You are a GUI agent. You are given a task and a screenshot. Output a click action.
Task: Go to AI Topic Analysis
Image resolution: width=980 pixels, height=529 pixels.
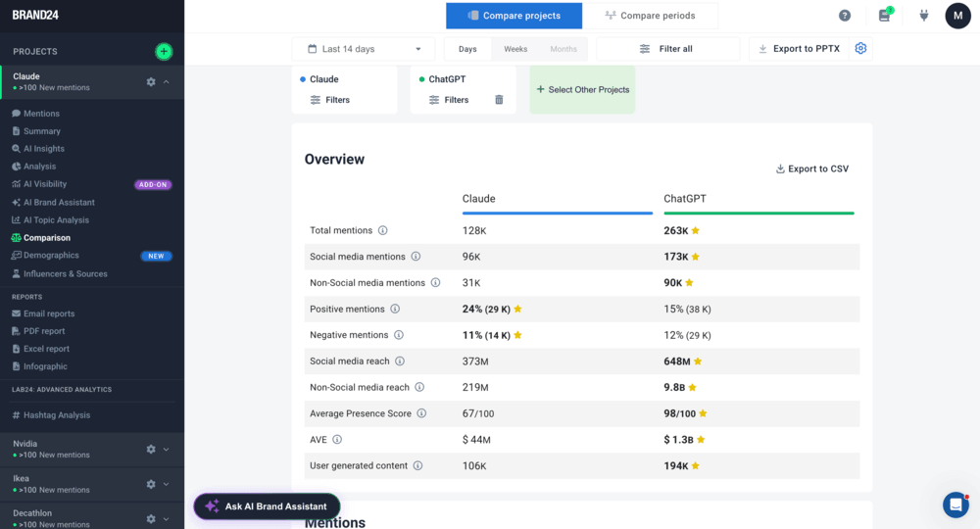56,219
